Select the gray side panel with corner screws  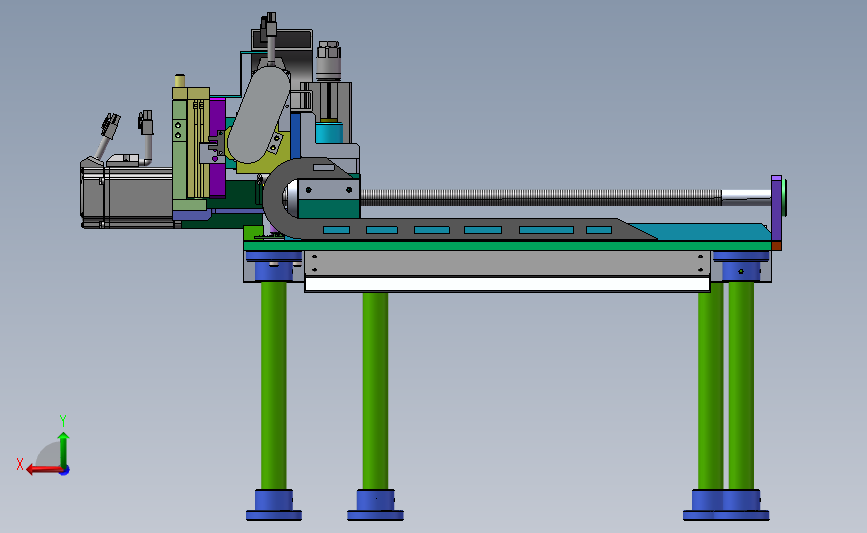[507, 263]
